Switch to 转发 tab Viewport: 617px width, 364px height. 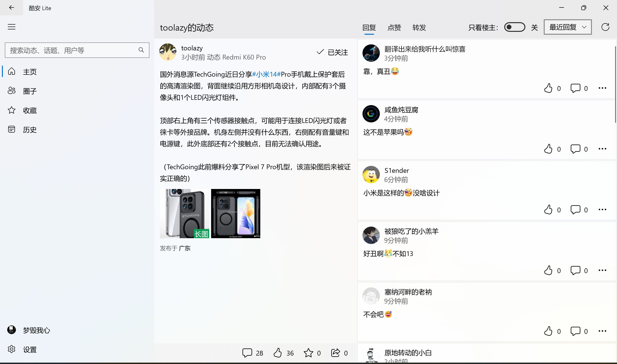(419, 27)
